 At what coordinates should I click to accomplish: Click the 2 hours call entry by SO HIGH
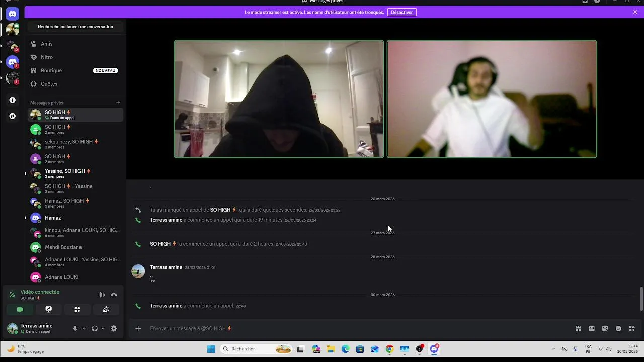pos(228,244)
